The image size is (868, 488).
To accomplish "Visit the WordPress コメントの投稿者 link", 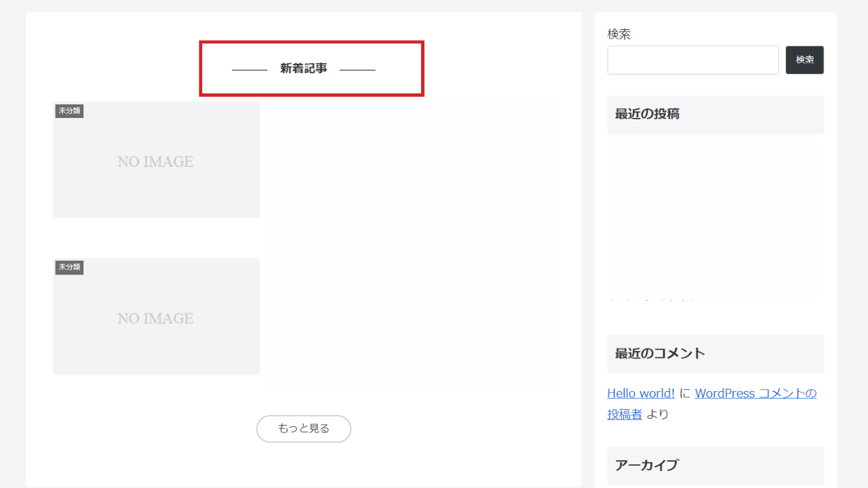I will coord(712,403).
